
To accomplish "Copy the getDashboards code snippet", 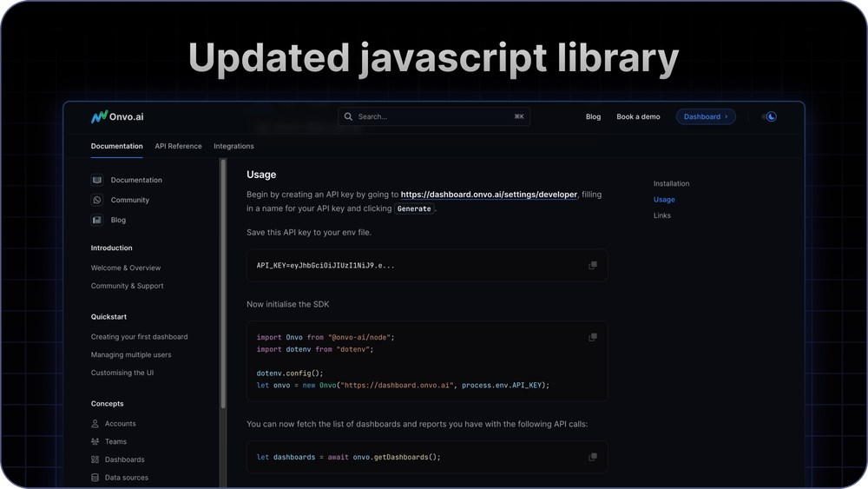I will pos(593,457).
